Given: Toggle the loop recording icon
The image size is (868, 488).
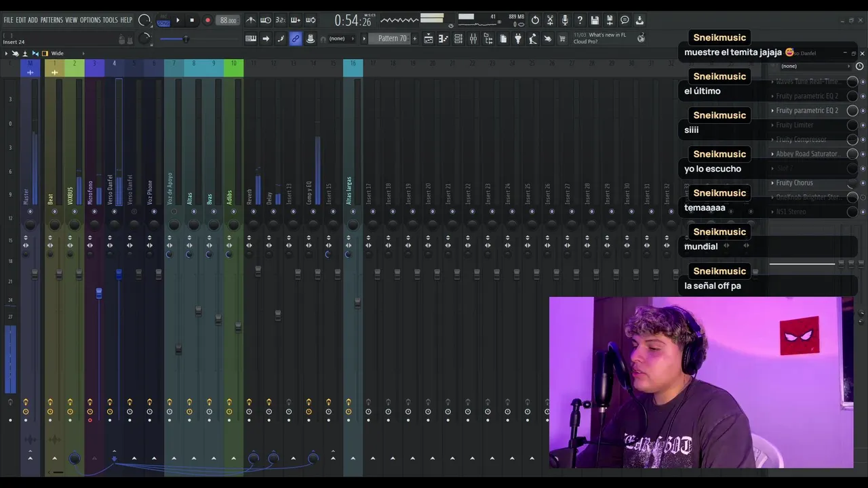Looking at the screenshot, I should point(311,20).
